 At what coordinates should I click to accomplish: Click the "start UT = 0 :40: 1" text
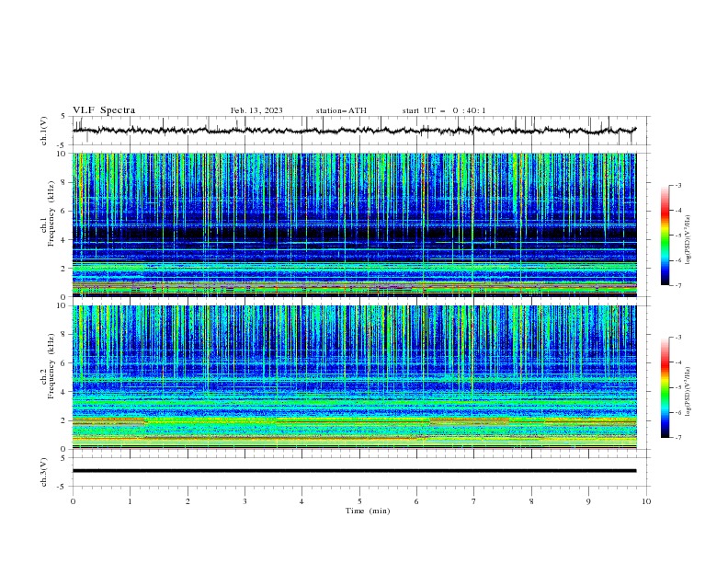click(444, 110)
